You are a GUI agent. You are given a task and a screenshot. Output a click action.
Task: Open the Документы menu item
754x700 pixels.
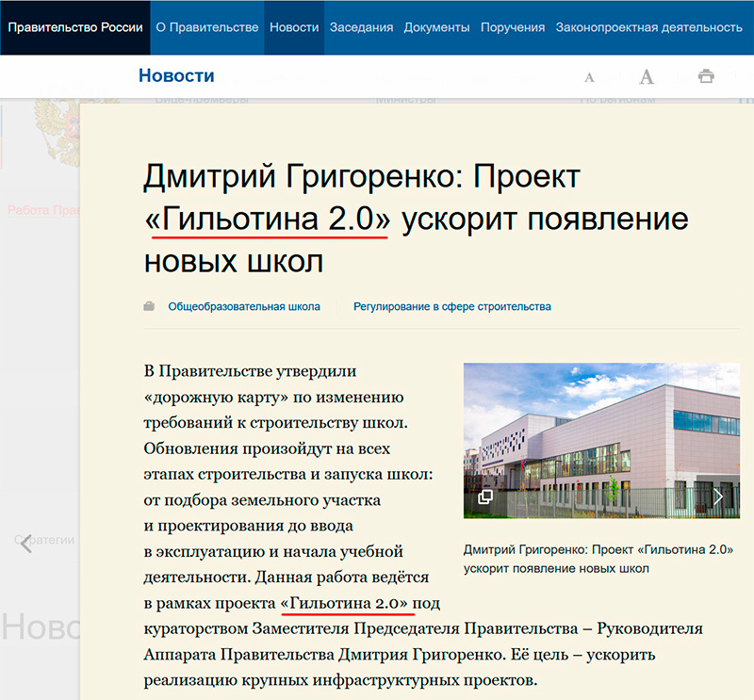coord(436,27)
